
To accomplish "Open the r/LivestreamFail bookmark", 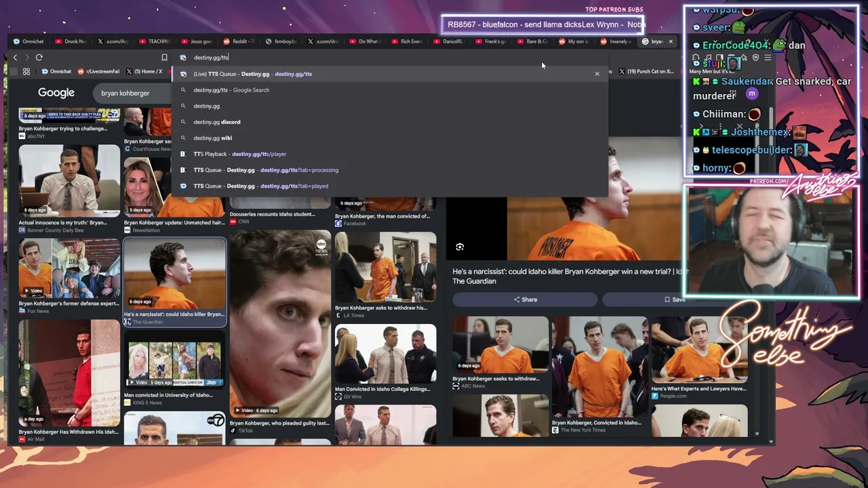I will point(99,71).
